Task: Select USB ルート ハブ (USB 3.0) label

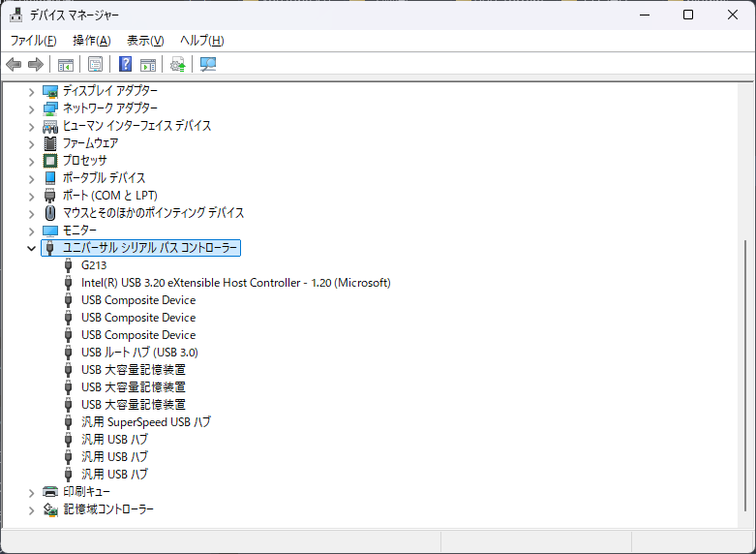Action: (x=139, y=353)
